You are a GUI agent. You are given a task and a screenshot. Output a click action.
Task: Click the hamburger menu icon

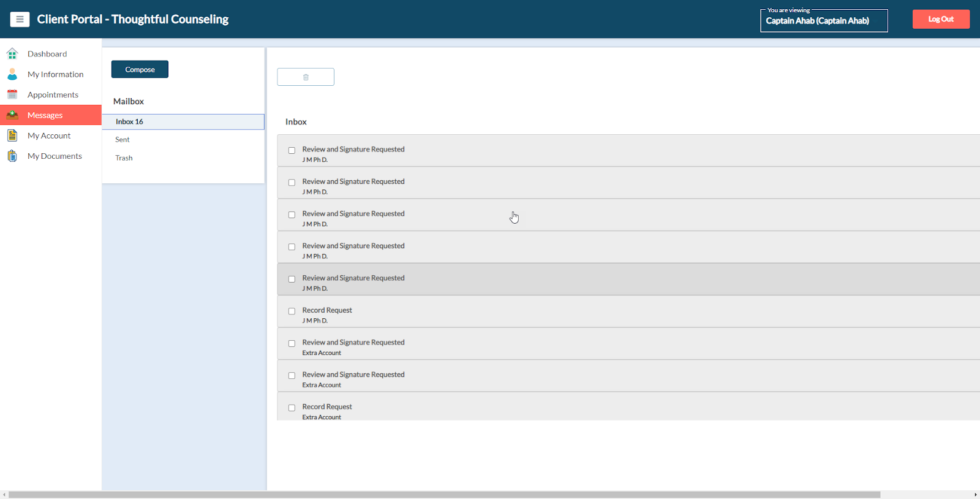(20, 20)
